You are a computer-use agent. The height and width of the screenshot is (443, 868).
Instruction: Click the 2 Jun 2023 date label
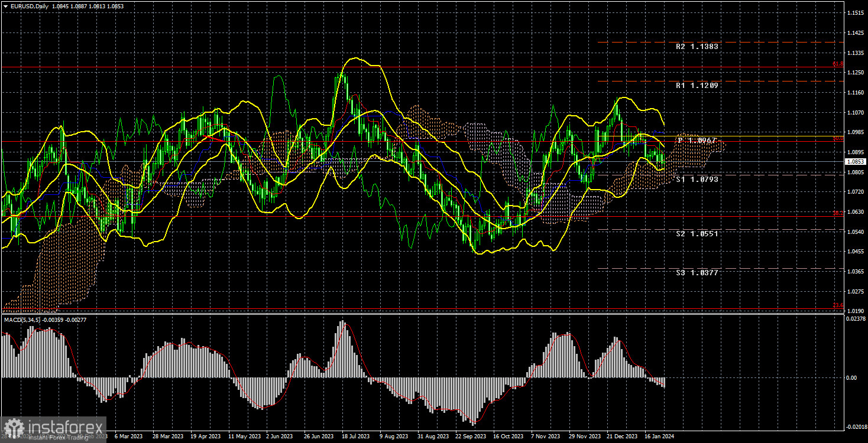[279, 437]
